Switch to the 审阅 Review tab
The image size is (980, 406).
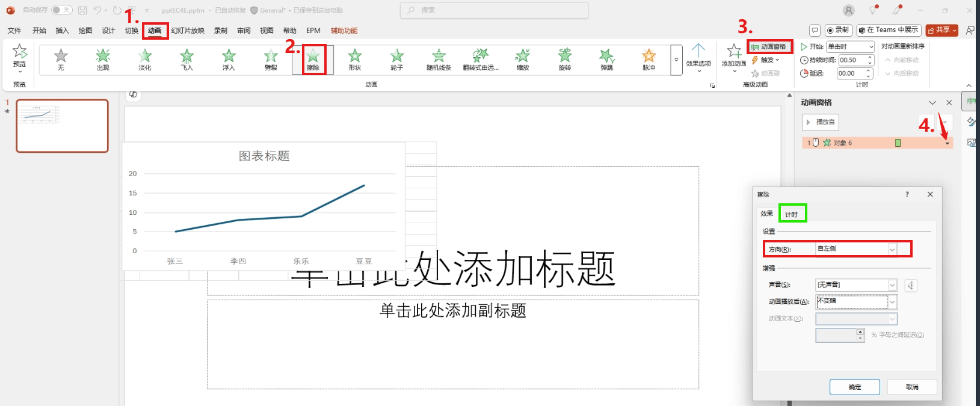click(x=244, y=31)
